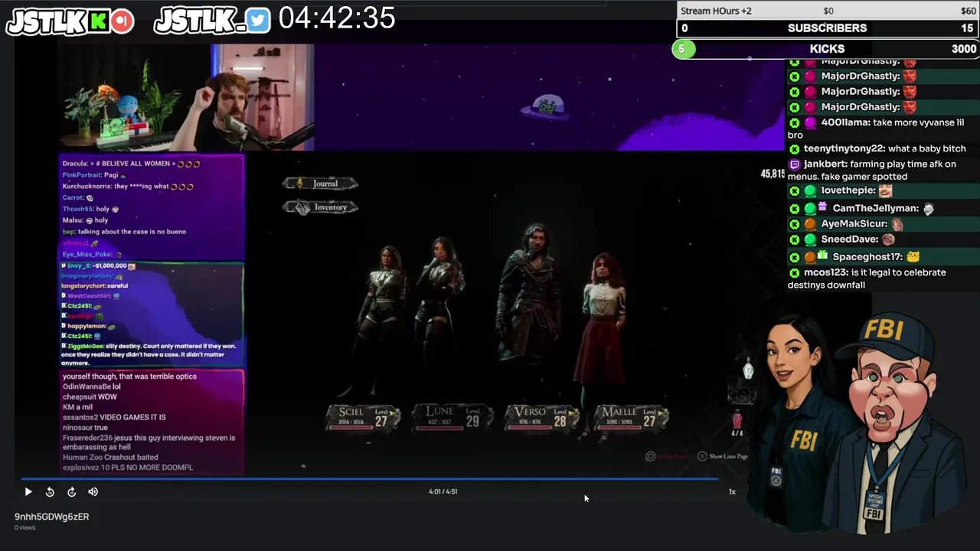The width and height of the screenshot is (980, 551).
Task: Click the Twitch icon beside jankbert
Action: click(795, 164)
